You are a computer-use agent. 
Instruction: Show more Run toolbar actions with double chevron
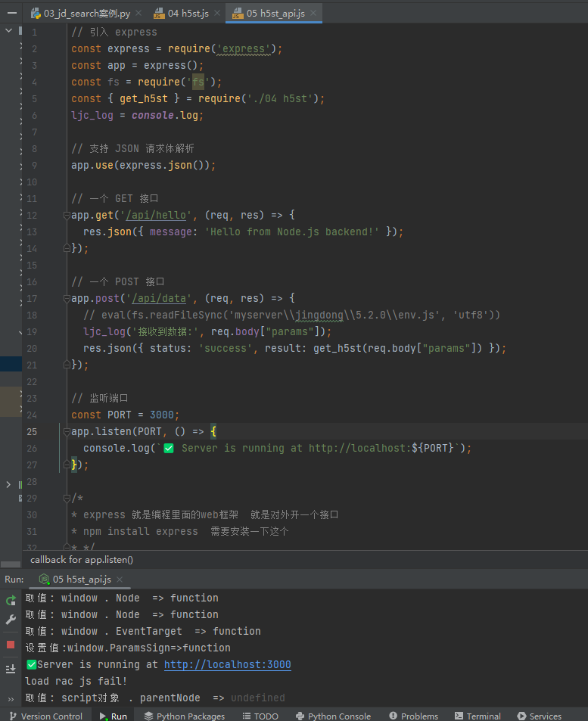click(x=11, y=699)
